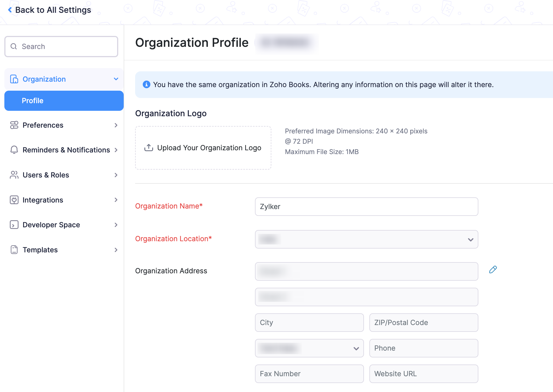The width and height of the screenshot is (553, 392).
Task: Click the pencil icon to edit Organization Address
Action: coord(493,270)
